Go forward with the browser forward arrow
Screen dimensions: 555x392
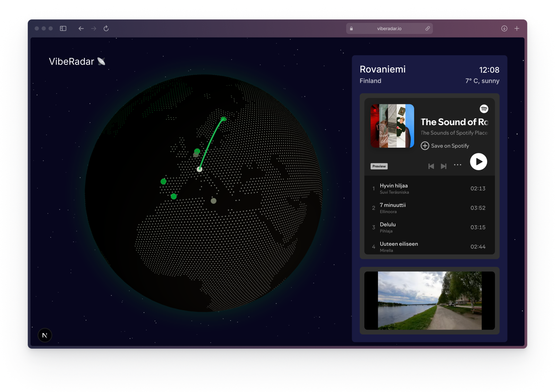coord(94,28)
